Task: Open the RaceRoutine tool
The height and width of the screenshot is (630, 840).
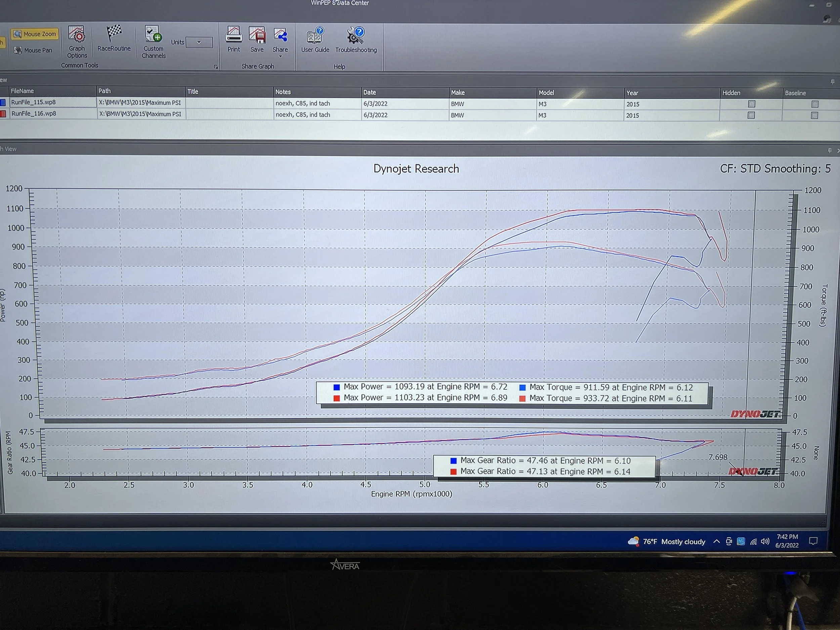Action: click(114, 38)
